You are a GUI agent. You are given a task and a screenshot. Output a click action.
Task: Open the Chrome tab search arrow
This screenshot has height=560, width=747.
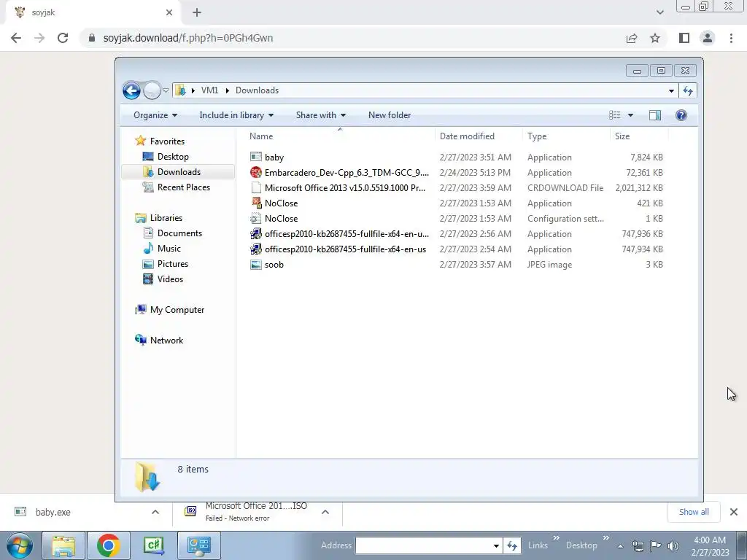pyautogui.click(x=659, y=12)
